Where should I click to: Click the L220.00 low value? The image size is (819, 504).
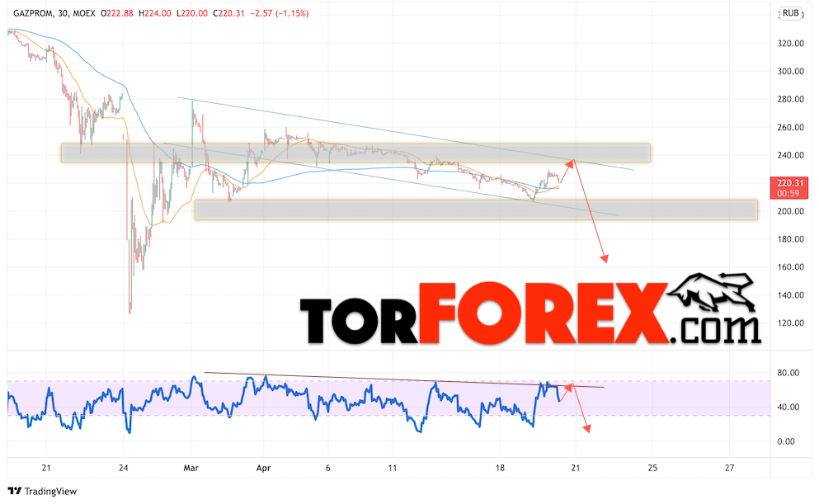pyautogui.click(x=191, y=13)
